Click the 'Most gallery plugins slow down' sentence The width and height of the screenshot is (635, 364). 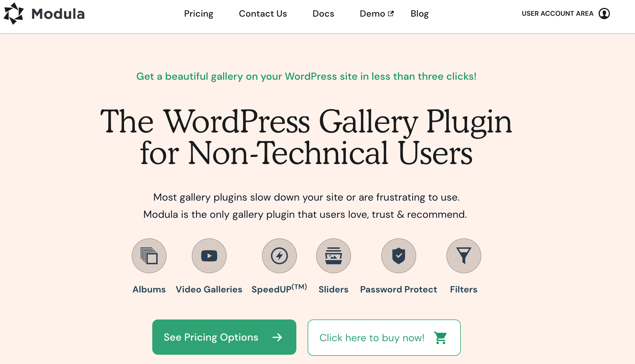[x=307, y=197]
